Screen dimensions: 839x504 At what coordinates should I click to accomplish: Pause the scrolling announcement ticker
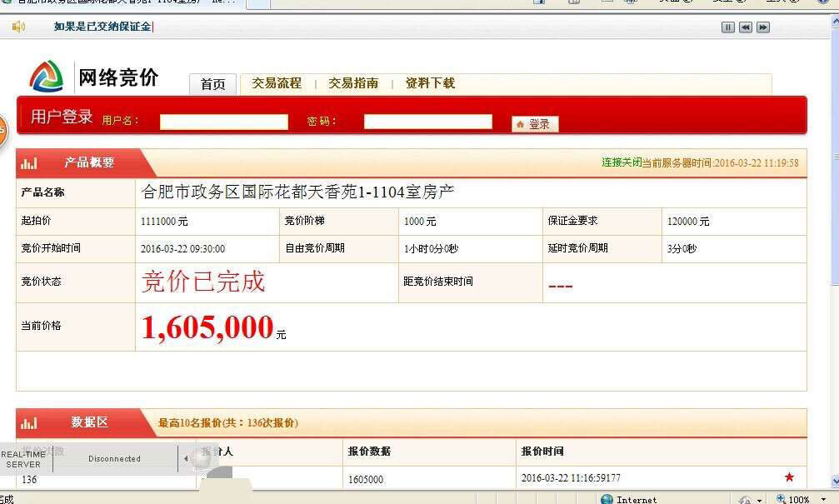coord(728,27)
